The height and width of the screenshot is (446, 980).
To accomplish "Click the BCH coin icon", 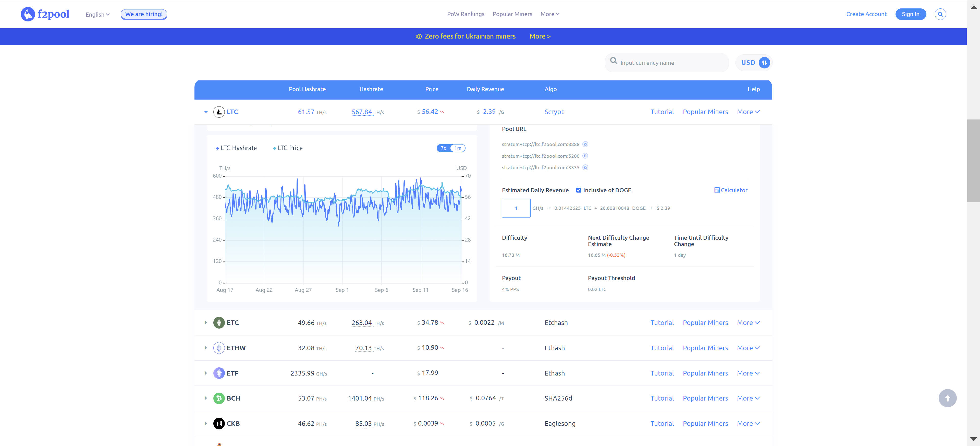I will tap(219, 399).
